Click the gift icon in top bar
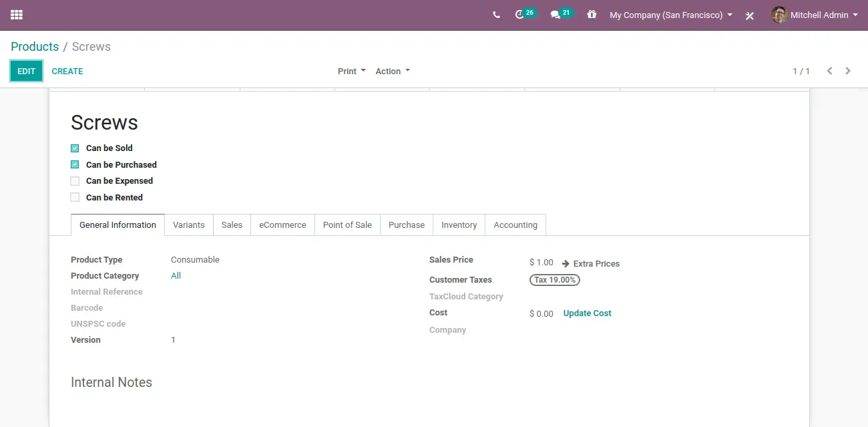This screenshot has height=427, width=868. pyautogui.click(x=592, y=14)
